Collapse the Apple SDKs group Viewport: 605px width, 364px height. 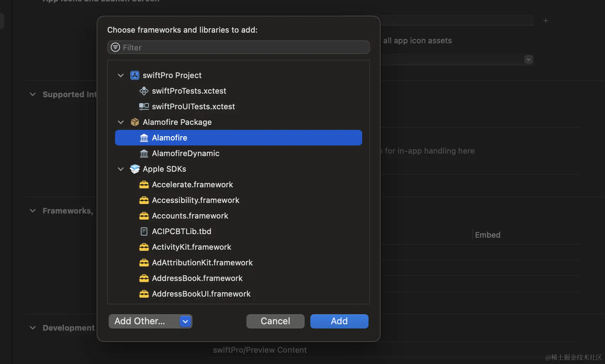pyautogui.click(x=121, y=169)
